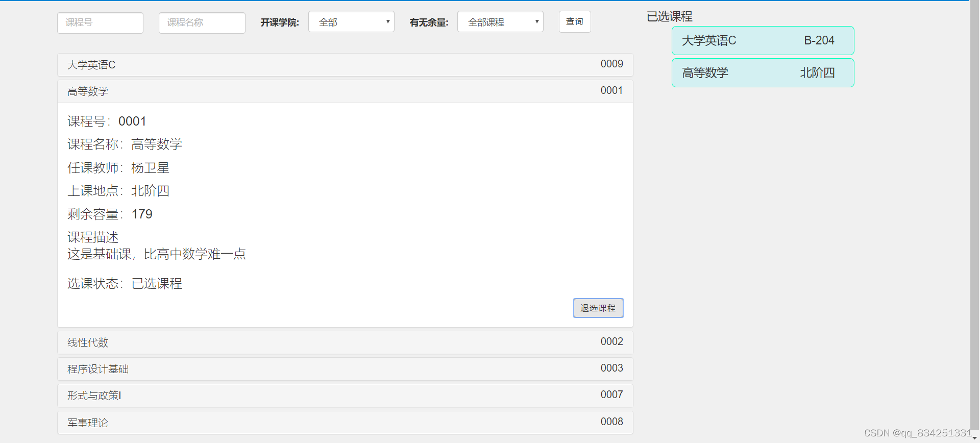Viewport: 980px width, 443px height.
Task: Click the course number 0003
Action: coord(611,368)
